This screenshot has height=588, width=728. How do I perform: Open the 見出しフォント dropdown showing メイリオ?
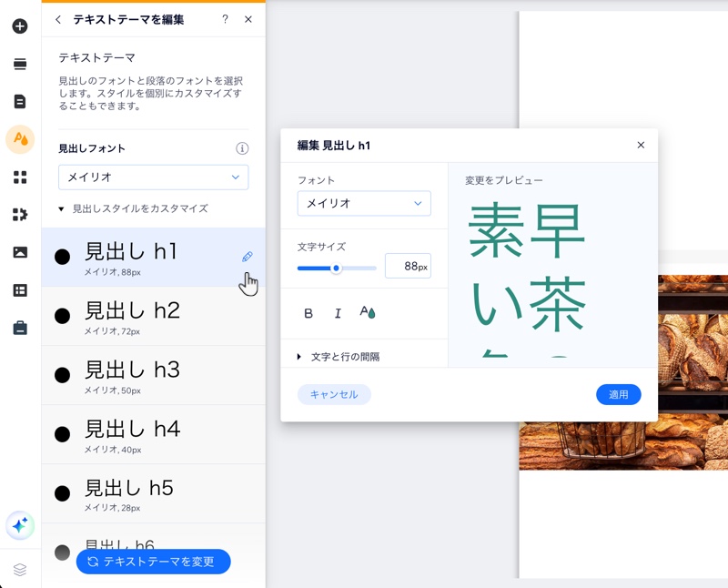pos(153,177)
